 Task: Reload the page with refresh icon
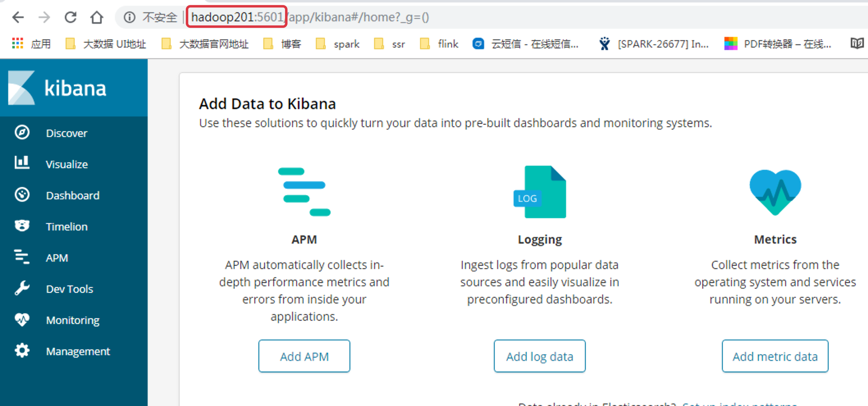(x=71, y=17)
